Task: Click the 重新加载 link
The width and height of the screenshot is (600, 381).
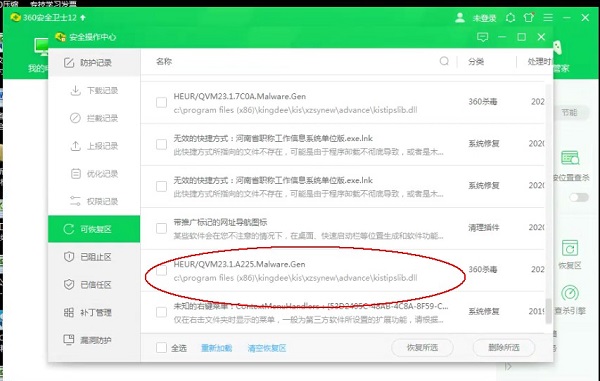Action: click(217, 348)
